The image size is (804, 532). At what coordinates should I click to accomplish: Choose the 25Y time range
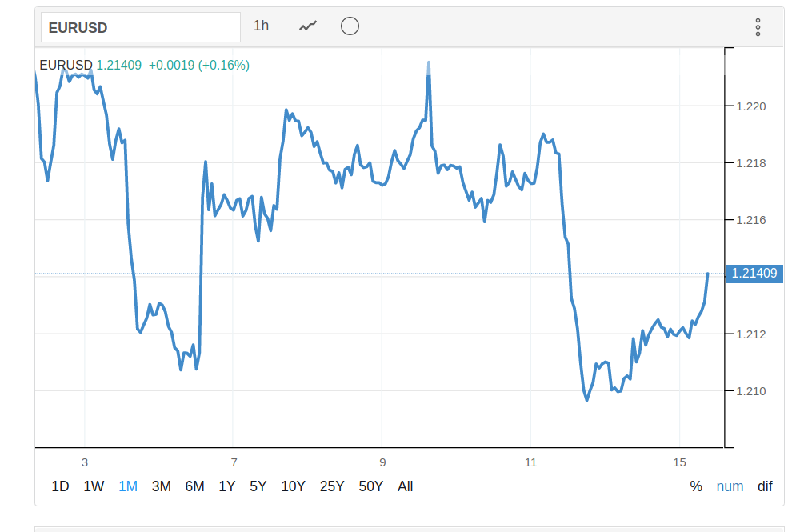(332, 486)
